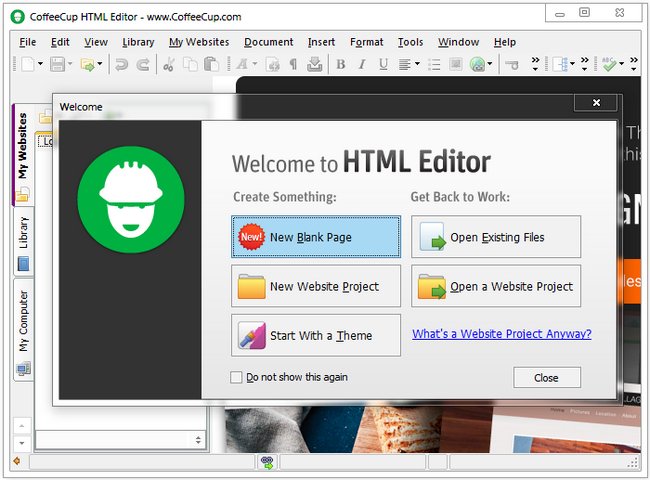Click the stepper in bottom-left field
The width and height of the screenshot is (650, 480).
coord(198,440)
